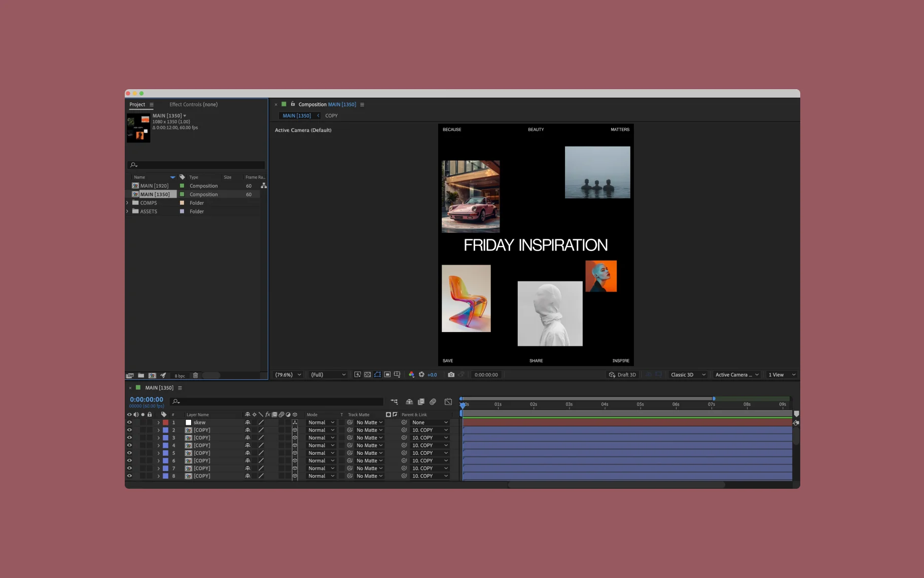
Task: Hide the skew layer with eye icon
Action: 129,422
